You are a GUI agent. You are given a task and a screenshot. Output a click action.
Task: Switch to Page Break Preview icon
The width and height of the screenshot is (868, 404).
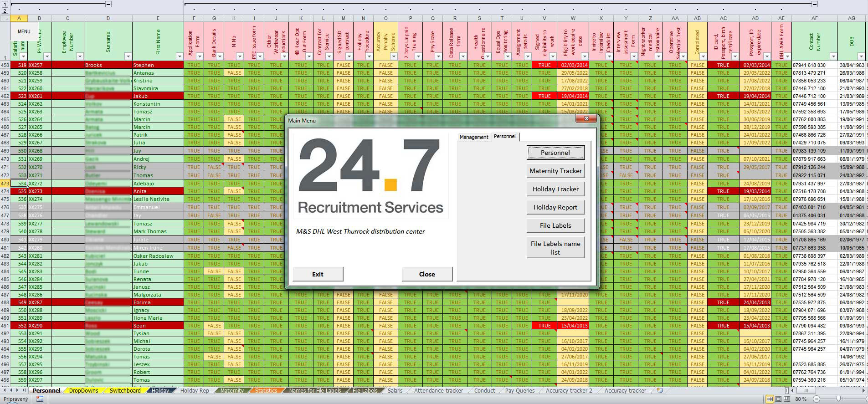787,399
